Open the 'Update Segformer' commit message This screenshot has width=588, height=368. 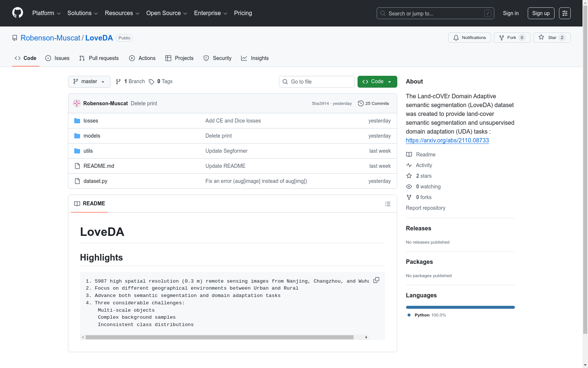coord(226,151)
